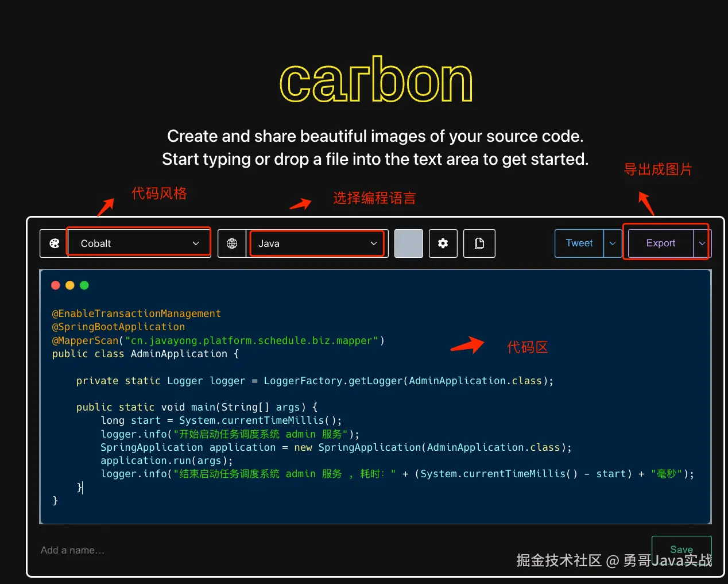Expand the Tweet dropdown arrow
The height and width of the screenshot is (584, 728).
pos(613,243)
